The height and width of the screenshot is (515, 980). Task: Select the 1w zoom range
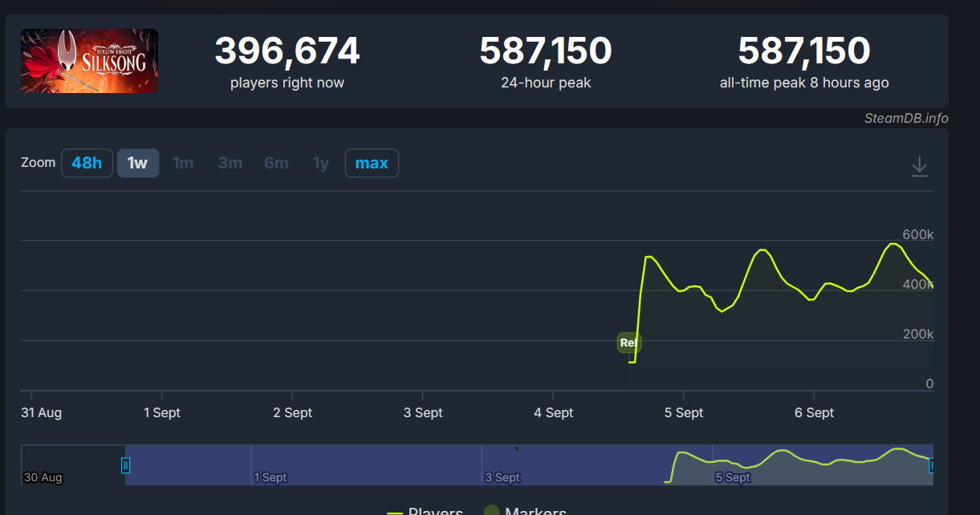pyautogui.click(x=138, y=163)
